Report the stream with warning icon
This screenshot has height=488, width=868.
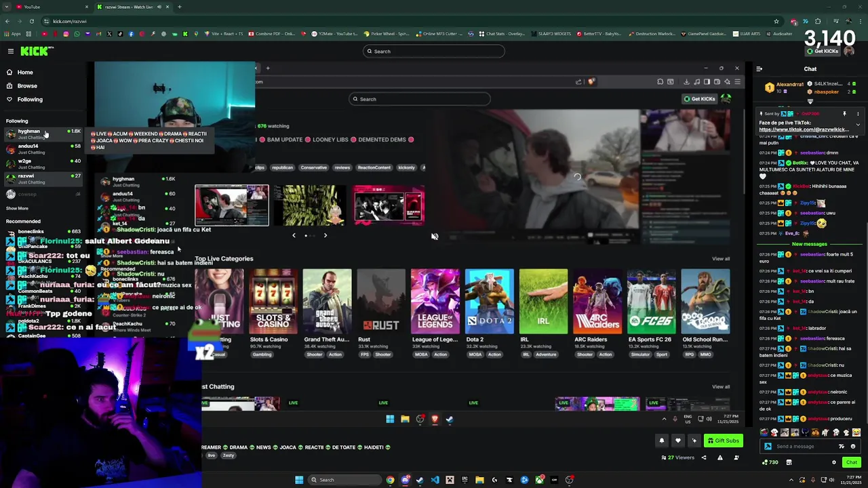tap(720, 457)
